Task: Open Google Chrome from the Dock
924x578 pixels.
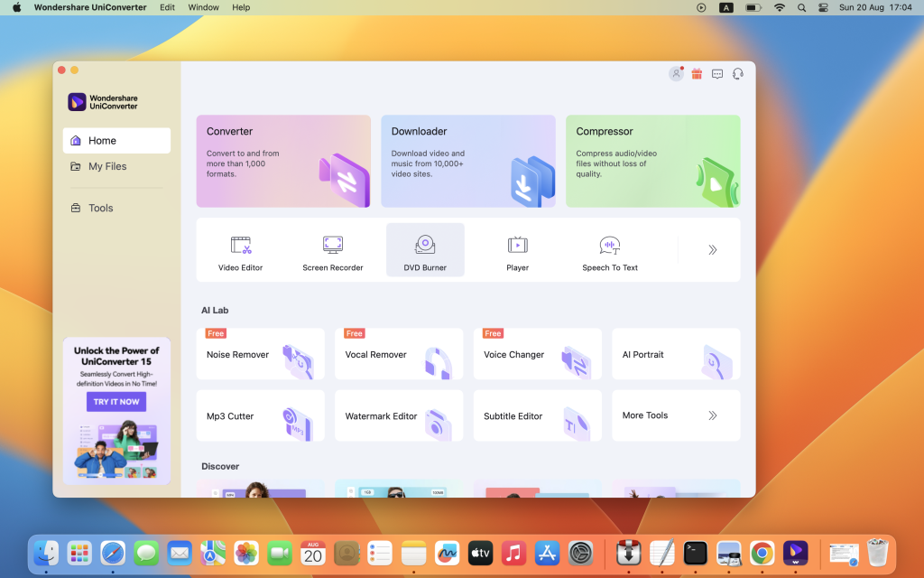Action: [x=762, y=554]
